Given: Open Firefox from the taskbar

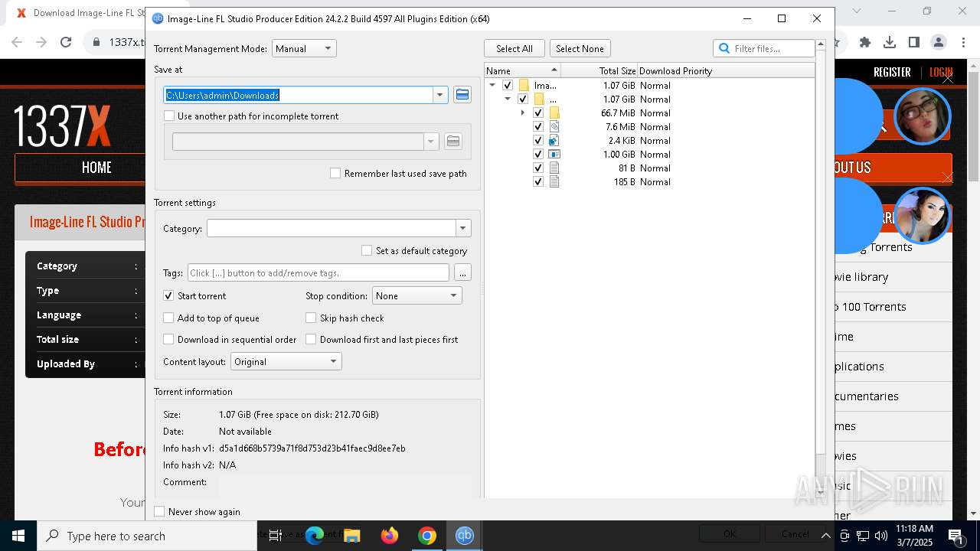Looking at the screenshot, I should pyautogui.click(x=390, y=536).
